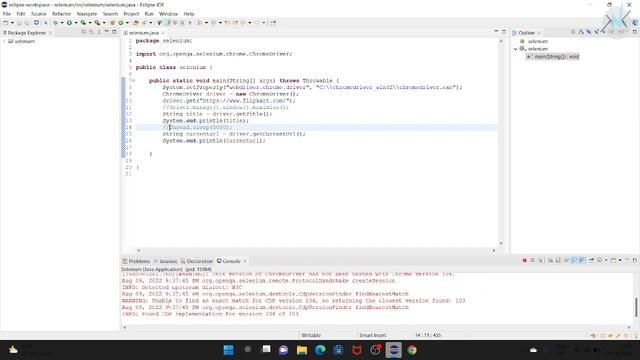Select main(String[]) method in Outline
The width and height of the screenshot is (640, 360).
pos(553,56)
